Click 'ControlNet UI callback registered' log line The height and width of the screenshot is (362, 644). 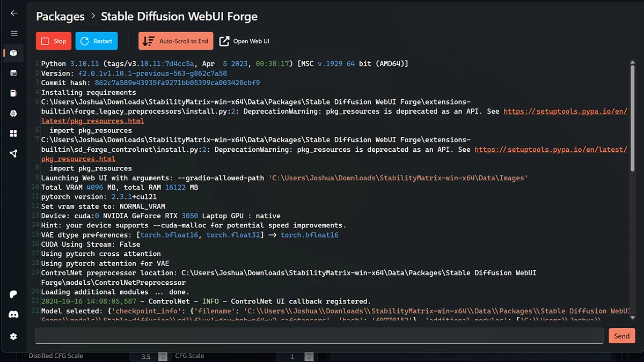[x=206, y=301]
